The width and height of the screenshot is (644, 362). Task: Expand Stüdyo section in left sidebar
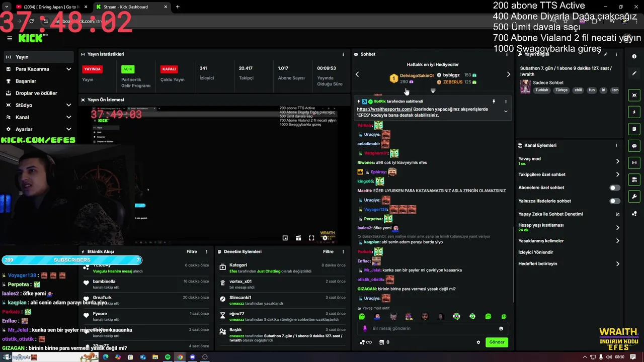tap(68, 105)
